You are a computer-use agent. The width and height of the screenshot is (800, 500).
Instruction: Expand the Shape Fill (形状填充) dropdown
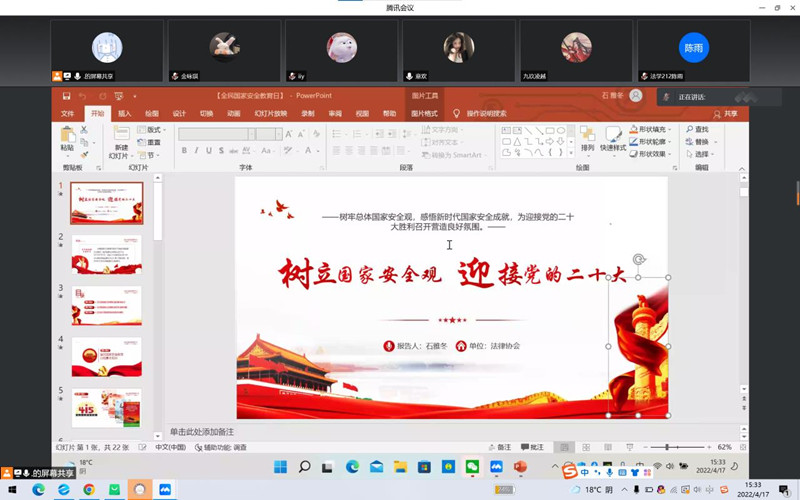(x=652, y=129)
